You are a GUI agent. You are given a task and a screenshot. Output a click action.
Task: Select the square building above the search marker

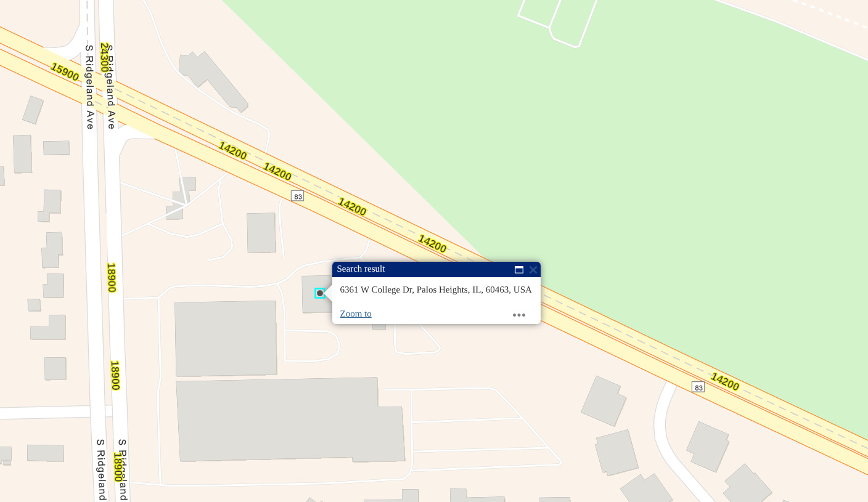261,233
